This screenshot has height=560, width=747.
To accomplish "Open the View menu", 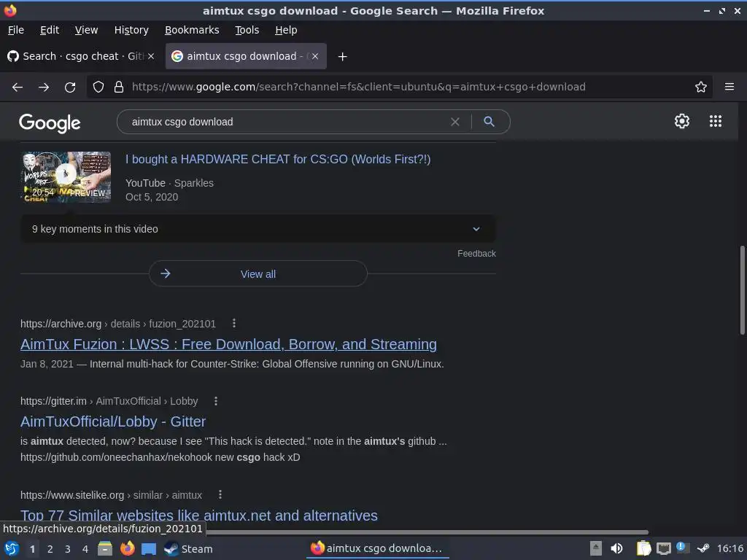I will 86,30.
